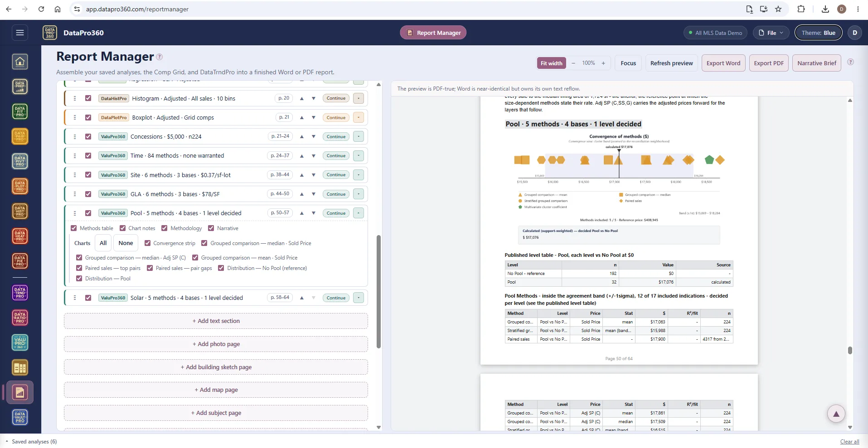Image resolution: width=868 pixels, height=448 pixels.
Task: Uncheck the Histogram Adjusted row checkbox
Action: (x=88, y=98)
